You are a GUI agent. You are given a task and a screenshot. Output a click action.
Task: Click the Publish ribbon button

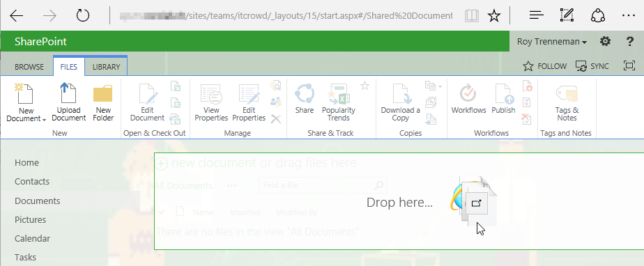(x=503, y=98)
